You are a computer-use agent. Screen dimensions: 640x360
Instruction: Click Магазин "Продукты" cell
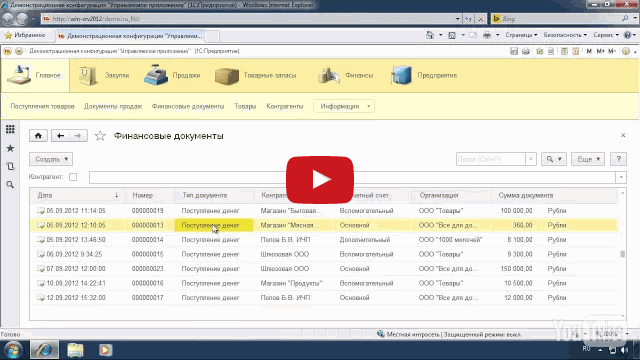[x=291, y=283]
